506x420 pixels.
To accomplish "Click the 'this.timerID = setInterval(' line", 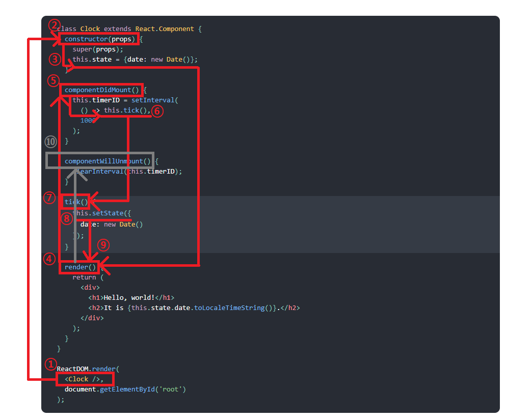I will (x=125, y=100).
